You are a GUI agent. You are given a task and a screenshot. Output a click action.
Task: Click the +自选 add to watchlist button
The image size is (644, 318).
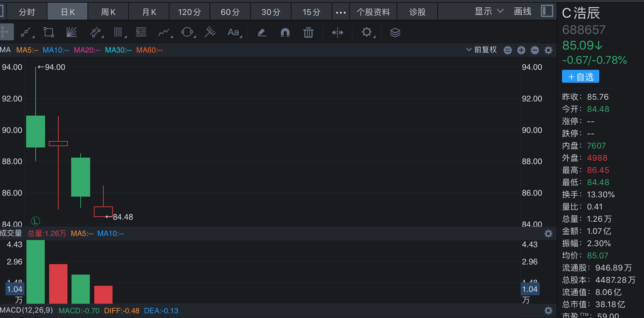pyautogui.click(x=580, y=77)
